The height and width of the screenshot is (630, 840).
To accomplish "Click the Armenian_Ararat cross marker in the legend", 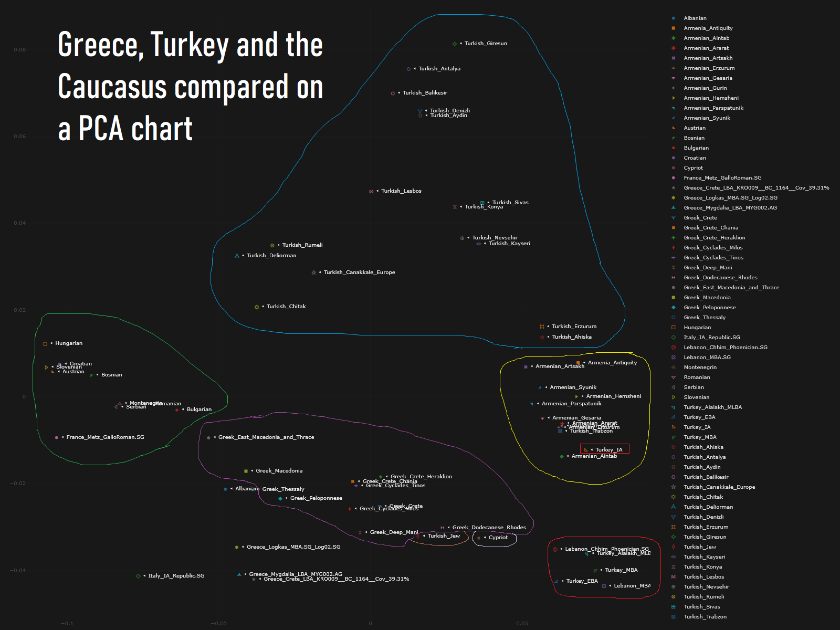I will pos(674,48).
